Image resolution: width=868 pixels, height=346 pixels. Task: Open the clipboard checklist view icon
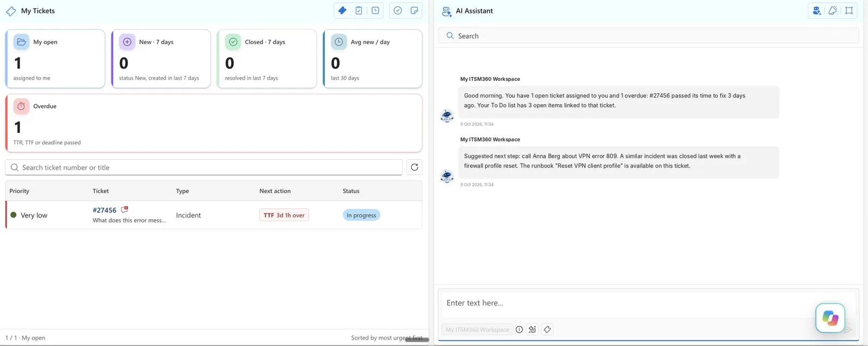pos(359,10)
